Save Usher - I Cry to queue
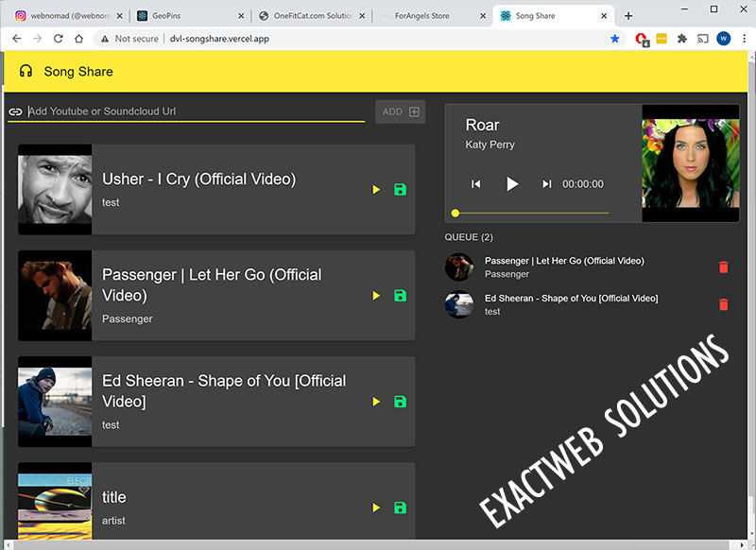The height and width of the screenshot is (550, 756). pos(400,189)
